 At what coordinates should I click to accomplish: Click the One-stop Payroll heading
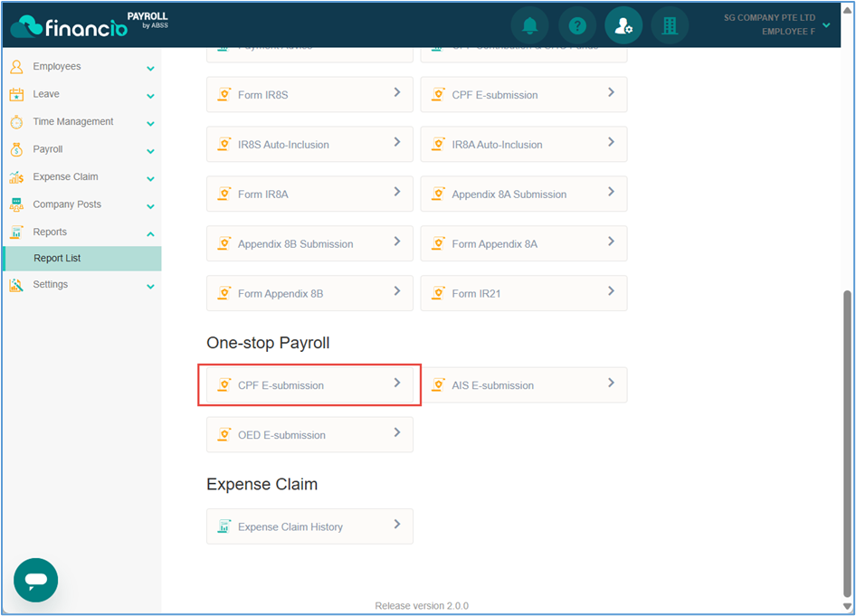(268, 343)
